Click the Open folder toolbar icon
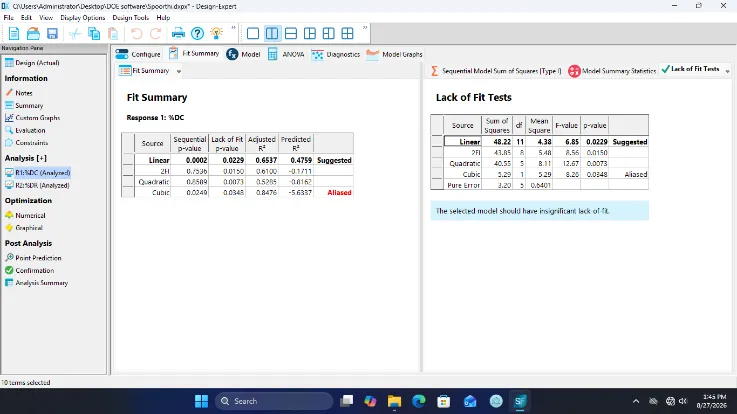Viewport: 737px width, 414px height. pos(33,33)
